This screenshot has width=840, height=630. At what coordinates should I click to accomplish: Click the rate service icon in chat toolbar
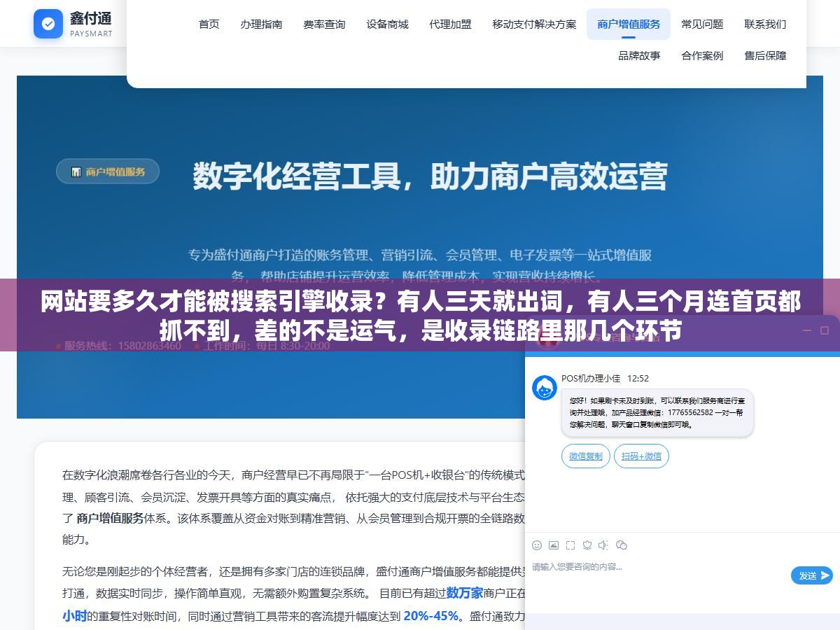[587, 545]
